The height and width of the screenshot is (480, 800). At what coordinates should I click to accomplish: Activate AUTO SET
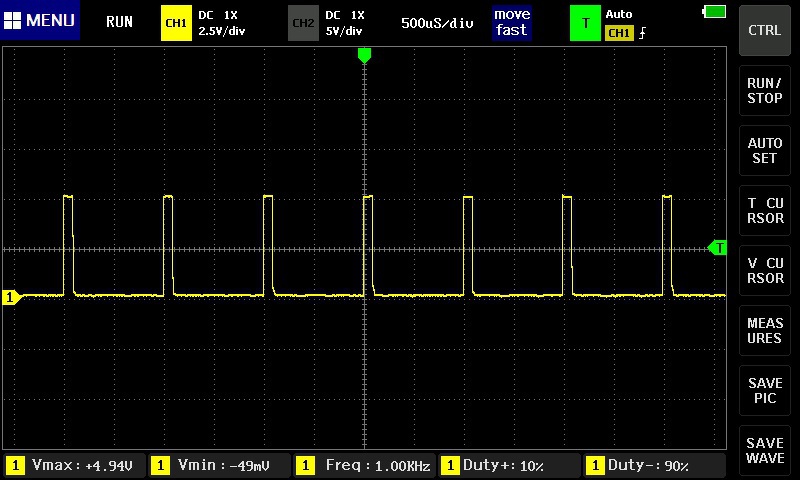click(x=764, y=150)
